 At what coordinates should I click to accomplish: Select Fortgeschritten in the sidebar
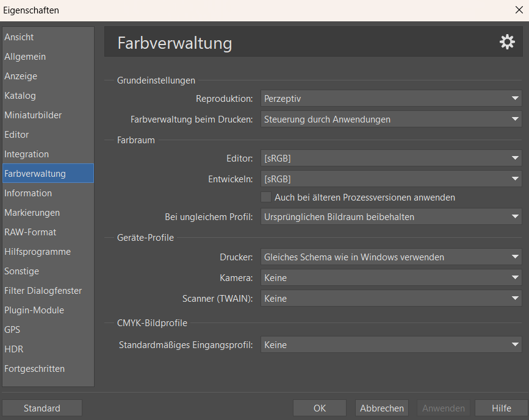[x=48, y=369]
